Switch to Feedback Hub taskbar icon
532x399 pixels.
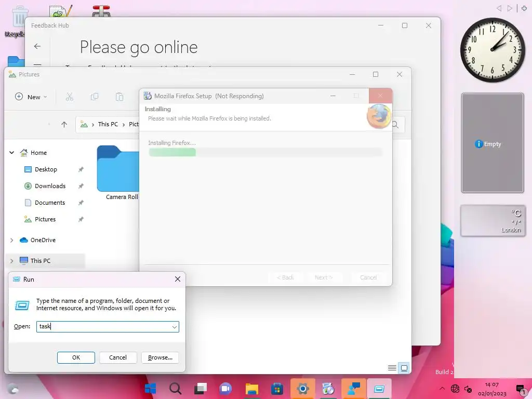coord(353,389)
